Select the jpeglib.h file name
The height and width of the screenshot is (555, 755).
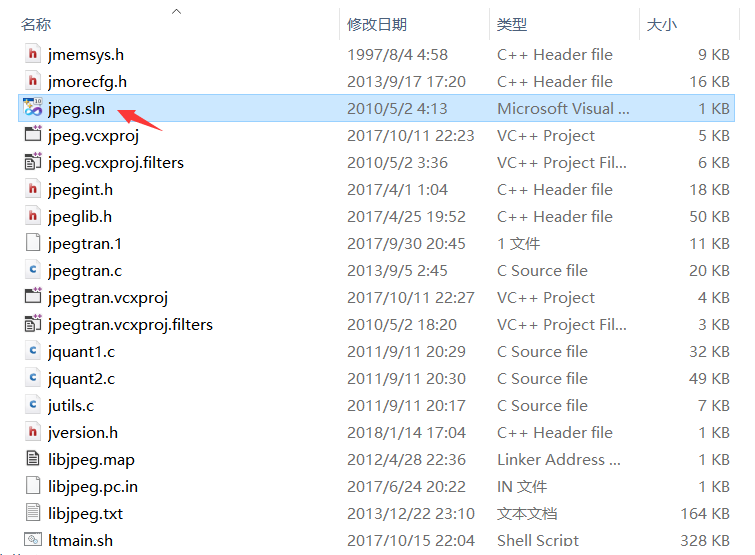tap(80, 217)
